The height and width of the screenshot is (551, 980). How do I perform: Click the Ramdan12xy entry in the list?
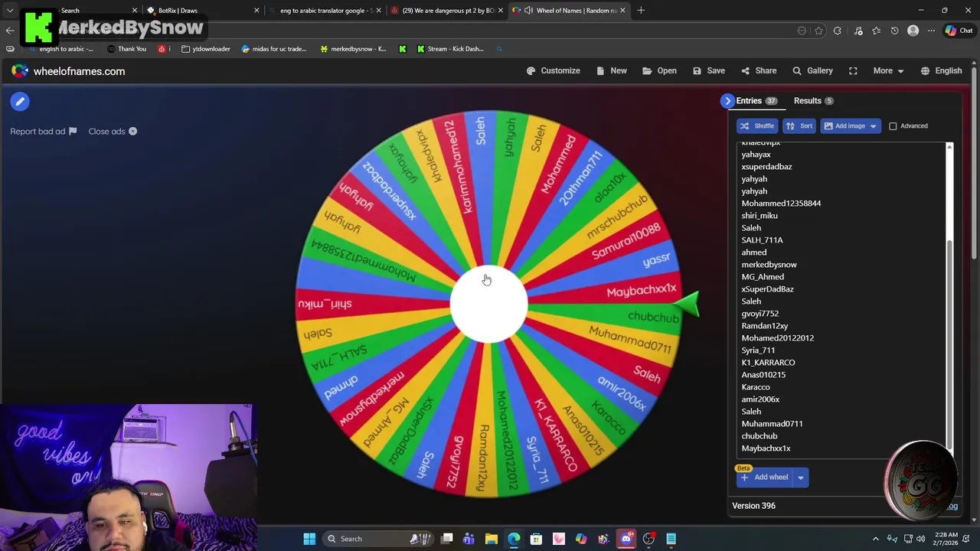click(764, 326)
